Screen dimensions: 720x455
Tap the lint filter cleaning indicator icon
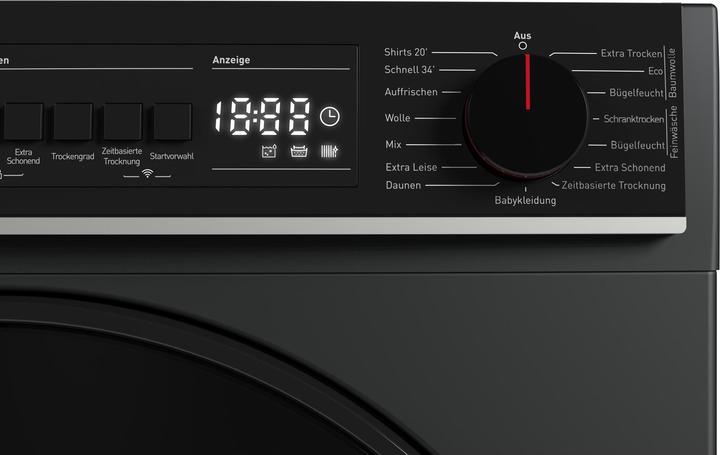tap(299, 151)
